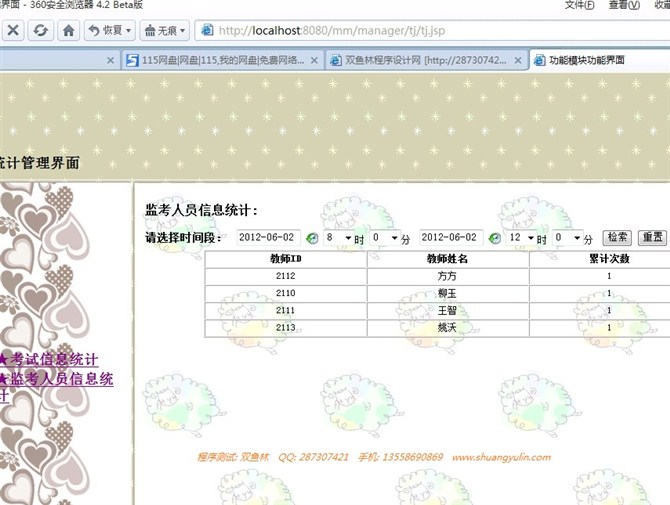Image resolution: width=670 pixels, height=505 pixels.
Task: Click the 检索 search button
Action: coord(617,238)
